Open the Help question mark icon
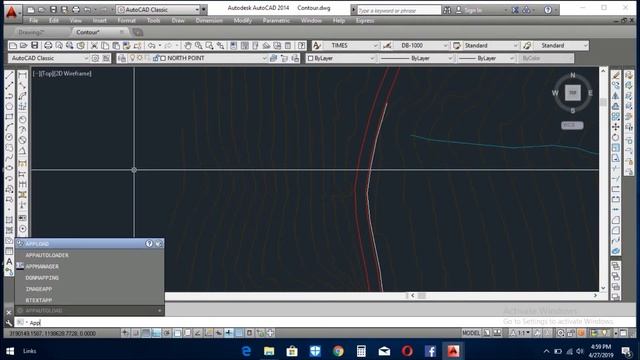Screen dimensions: 640x360 tap(301, 46)
